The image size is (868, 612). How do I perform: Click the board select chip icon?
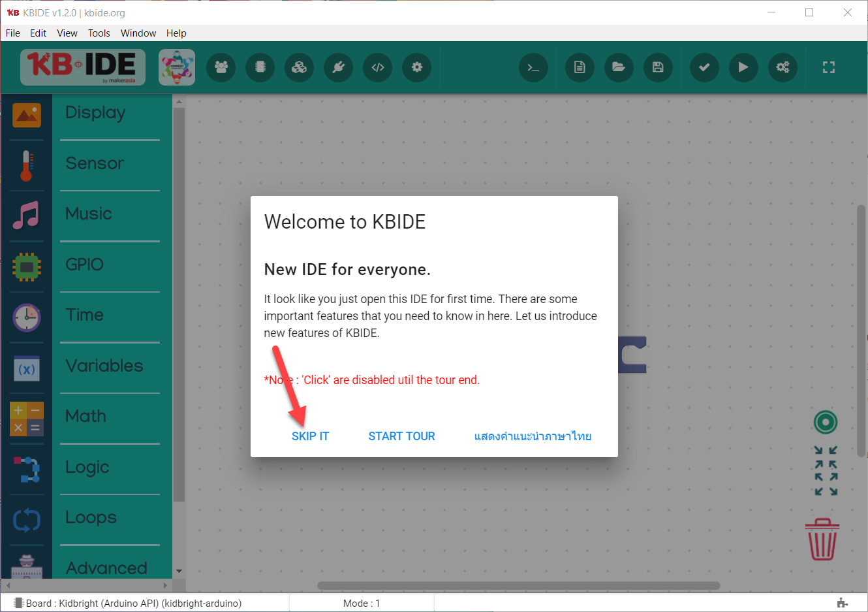[x=260, y=67]
